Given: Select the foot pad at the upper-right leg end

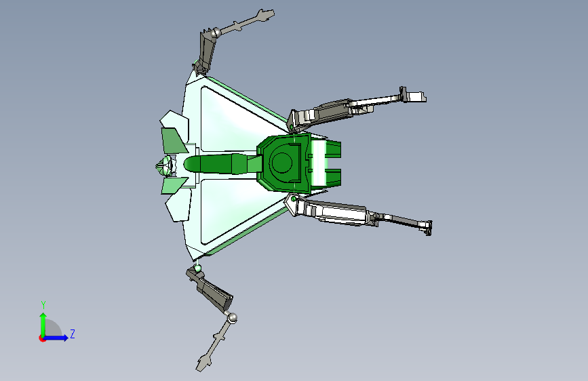Looking at the screenshot, I should pyautogui.click(x=414, y=95).
